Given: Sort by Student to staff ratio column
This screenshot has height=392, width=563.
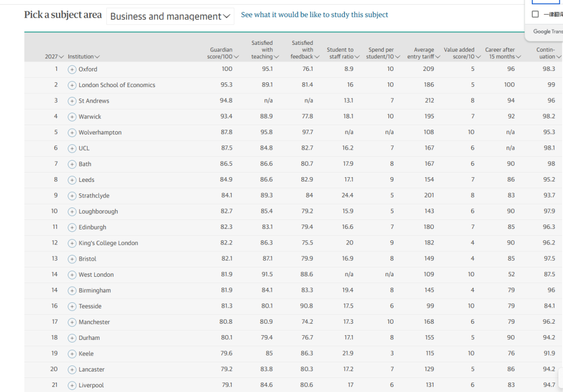Looking at the screenshot, I should [343, 53].
